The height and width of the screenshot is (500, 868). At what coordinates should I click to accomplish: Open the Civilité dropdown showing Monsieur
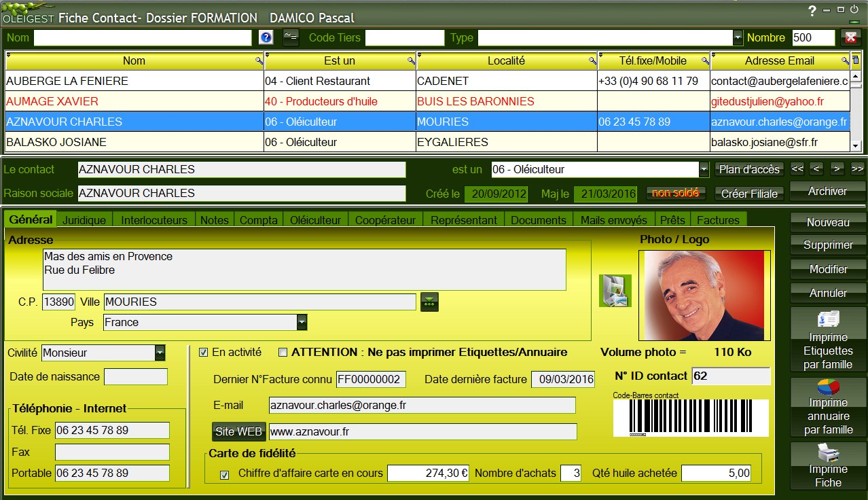[160, 353]
